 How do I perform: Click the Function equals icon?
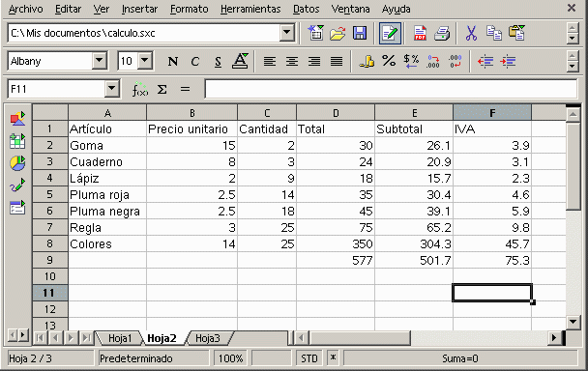(185, 89)
